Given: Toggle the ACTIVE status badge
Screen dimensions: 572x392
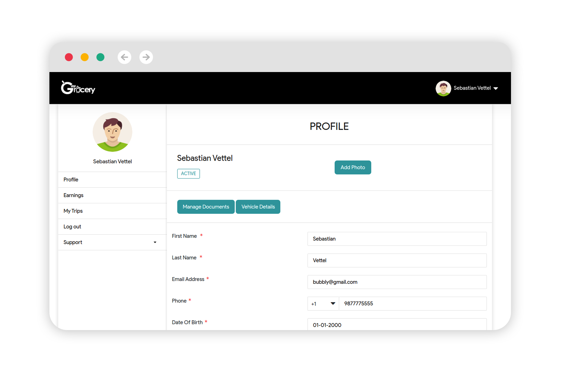Looking at the screenshot, I should pos(188,173).
